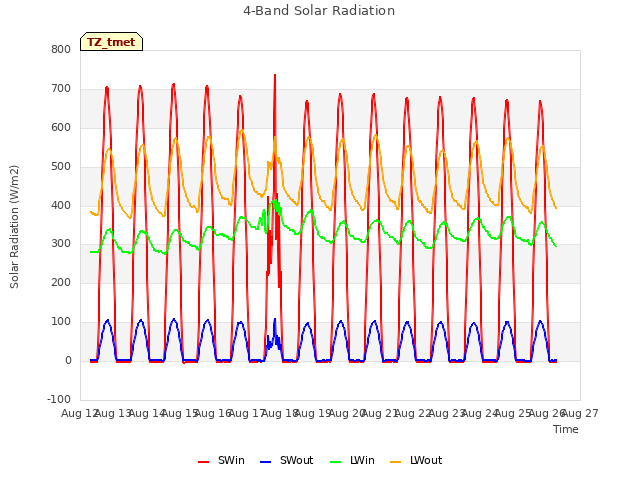Click the Time axis label
The width and height of the screenshot is (640, 480).
pyautogui.click(x=566, y=429)
